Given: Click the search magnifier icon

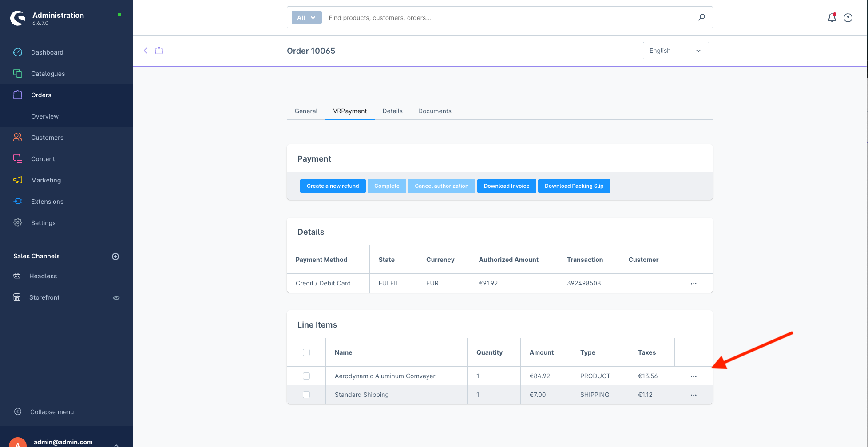Looking at the screenshot, I should [x=702, y=17].
